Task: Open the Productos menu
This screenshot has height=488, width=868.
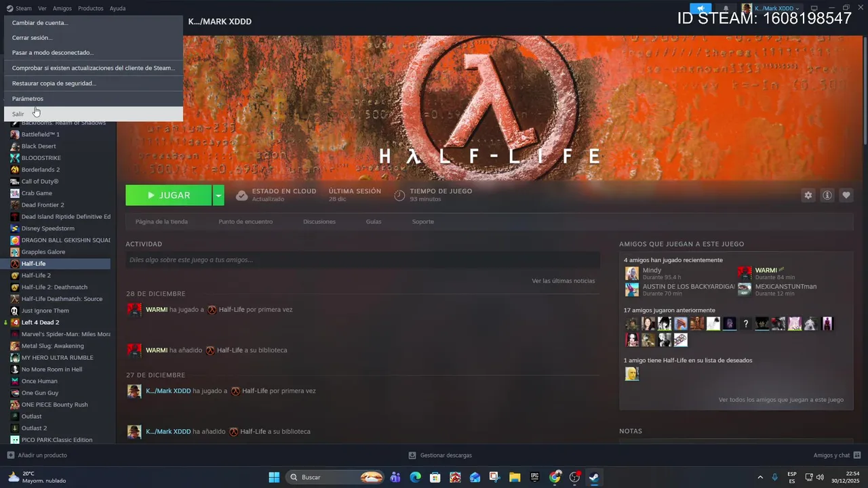Action: (91, 8)
